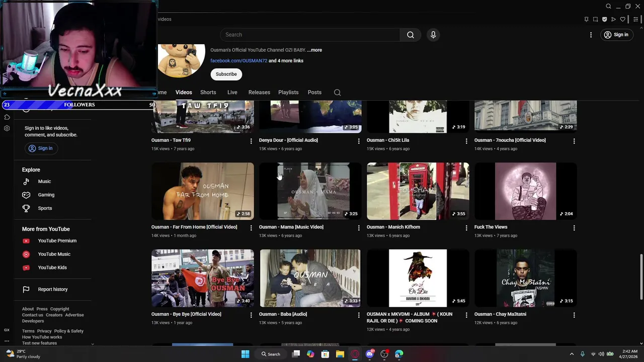Open options menu for Denya Dour [Official Audio]
This screenshot has width=644, height=362.
(x=359, y=141)
